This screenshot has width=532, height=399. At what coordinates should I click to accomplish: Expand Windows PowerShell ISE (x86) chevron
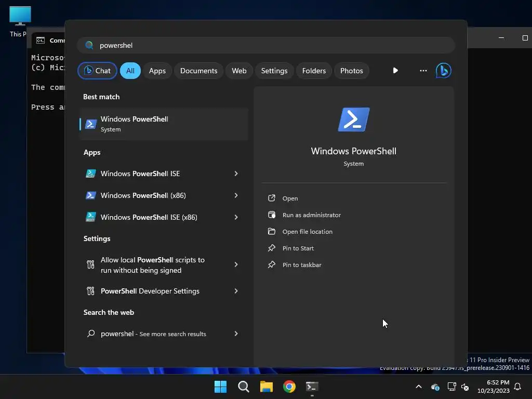(236, 217)
